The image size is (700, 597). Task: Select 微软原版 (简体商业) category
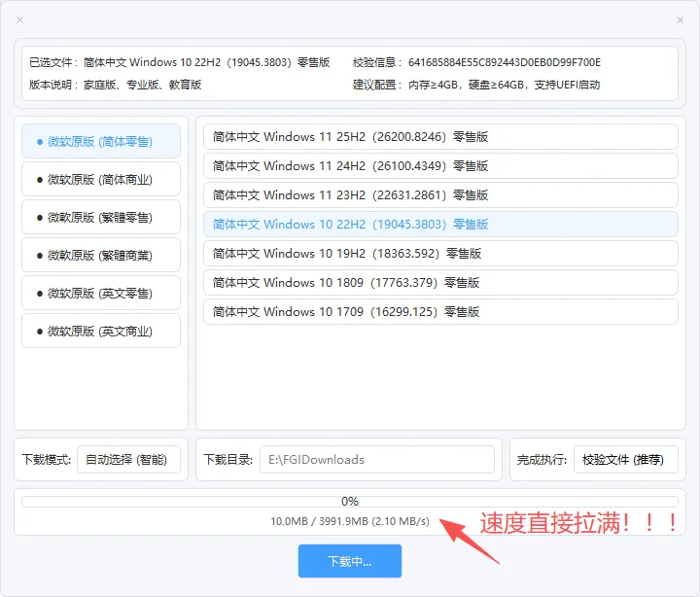click(x=101, y=180)
